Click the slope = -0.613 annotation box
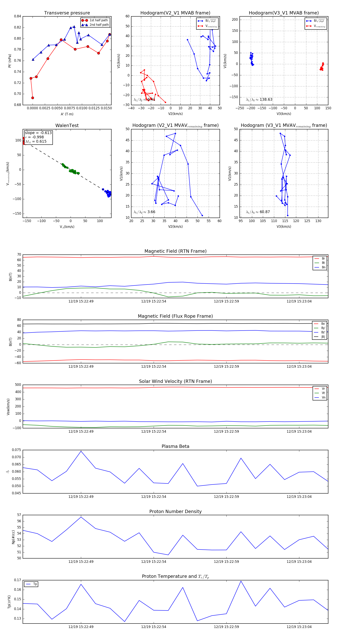351x644 pixels. (x=38, y=137)
